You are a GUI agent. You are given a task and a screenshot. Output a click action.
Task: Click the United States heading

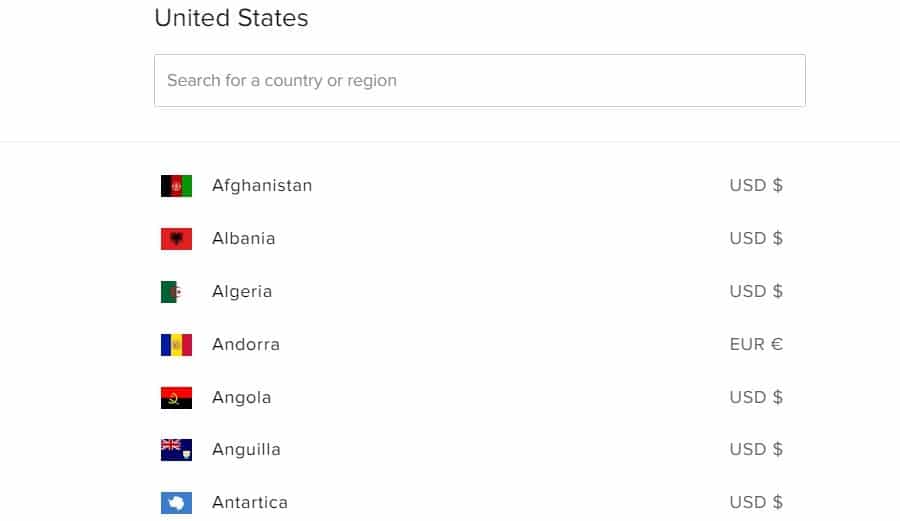(x=231, y=18)
